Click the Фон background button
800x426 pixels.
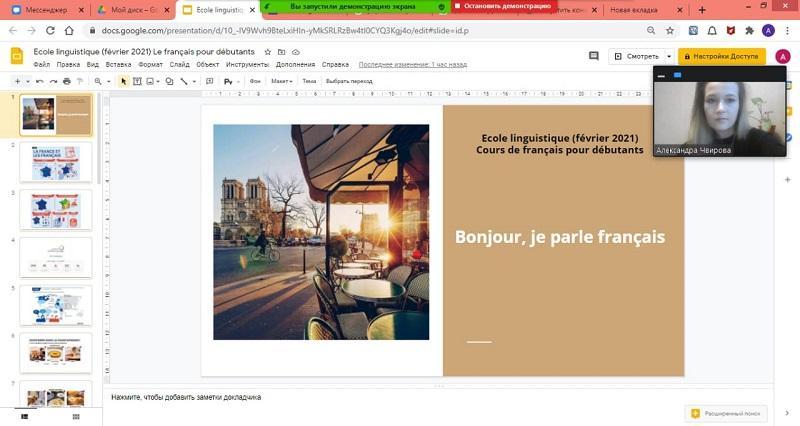coord(255,81)
